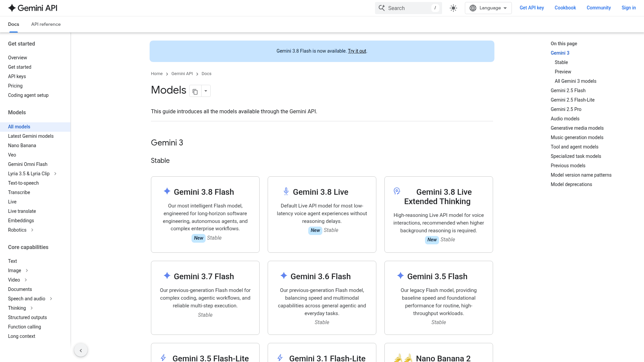Image resolution: width=644 pixels, height=362 pixels.
Task: Click the Search input field
Action: 409,8
